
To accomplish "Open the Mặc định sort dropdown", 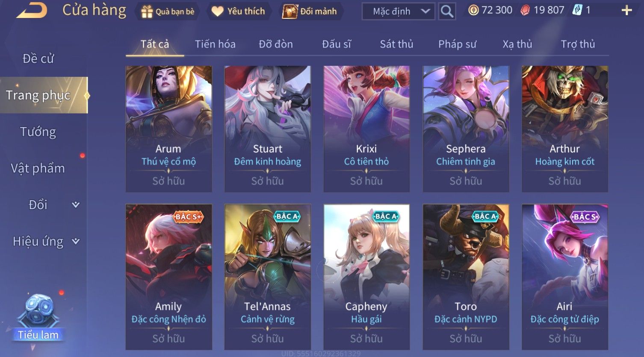I will coord(399,12).
